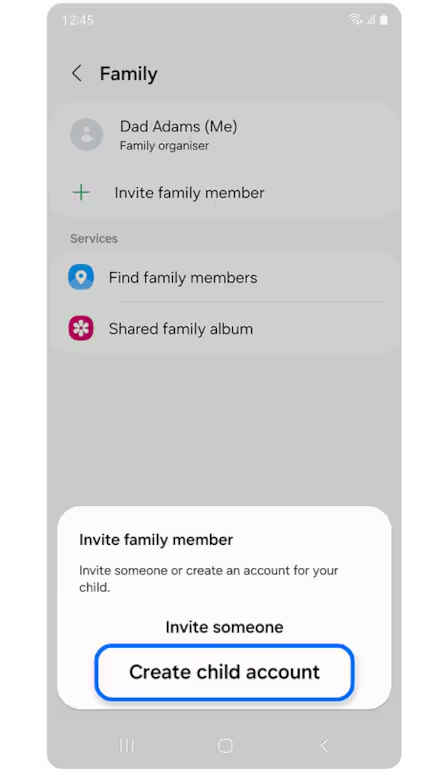
Task: Open Find family members service
Action: point(224,277)
